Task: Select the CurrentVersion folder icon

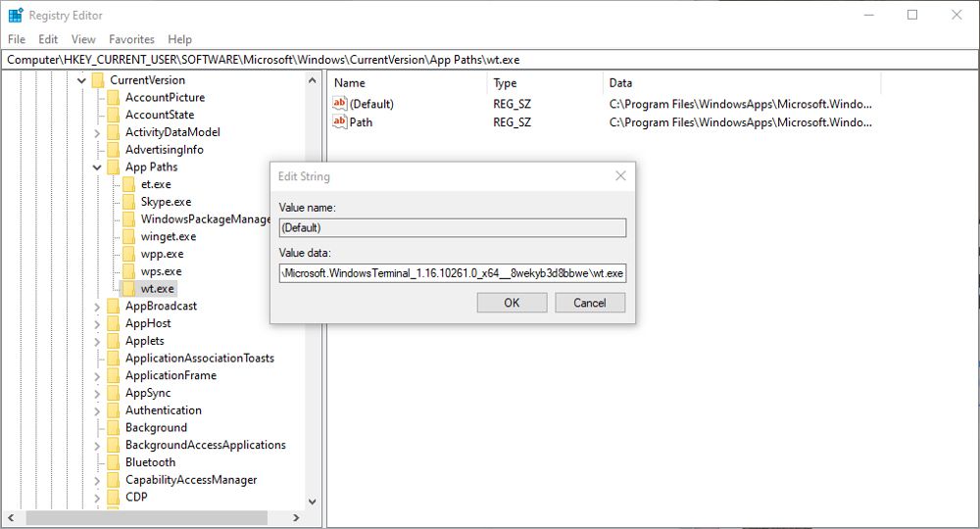Action: tap(97, 80)
